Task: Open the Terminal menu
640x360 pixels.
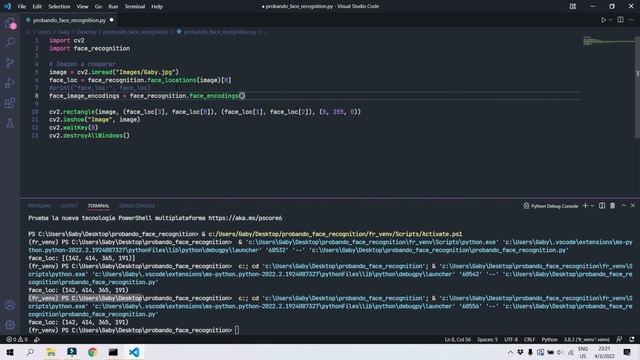Action: click(x=135, y=7)
